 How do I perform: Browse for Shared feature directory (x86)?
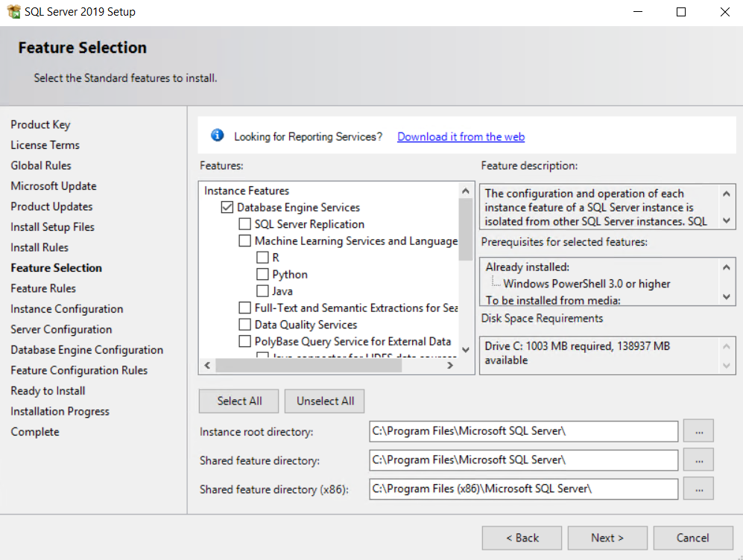[699, 489]
